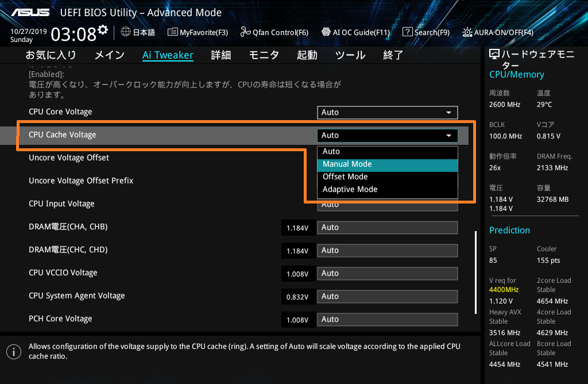
Task: Open Qfan Control(F6)
Action: [x=274, y=32]
